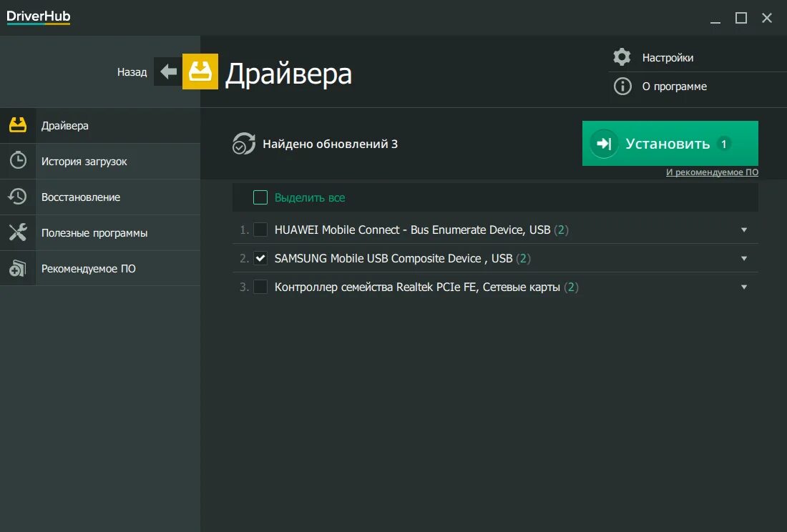Open Настройки text link
The width and height of the screenshot is (787, 532).
pyautogui.click(x=668, y=58)
